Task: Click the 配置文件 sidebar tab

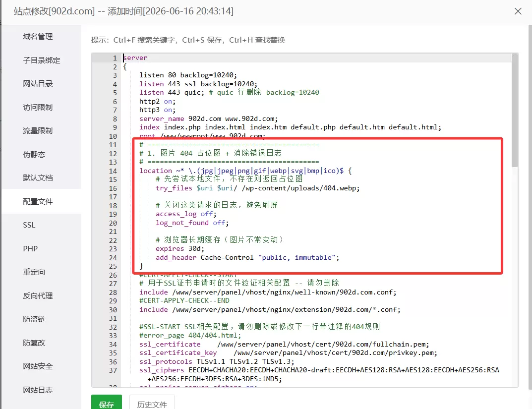Action: point(38,202)
